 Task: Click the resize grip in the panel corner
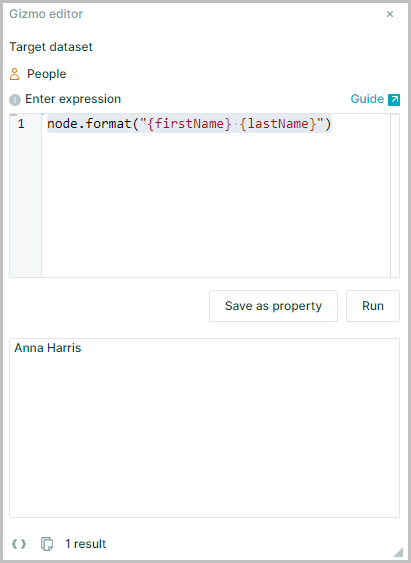398,552
